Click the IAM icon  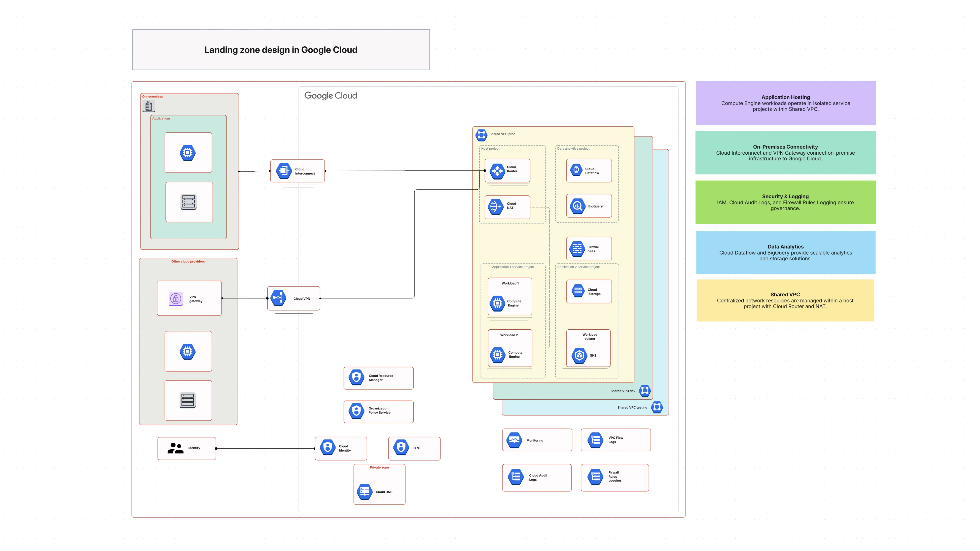(401, 448)
